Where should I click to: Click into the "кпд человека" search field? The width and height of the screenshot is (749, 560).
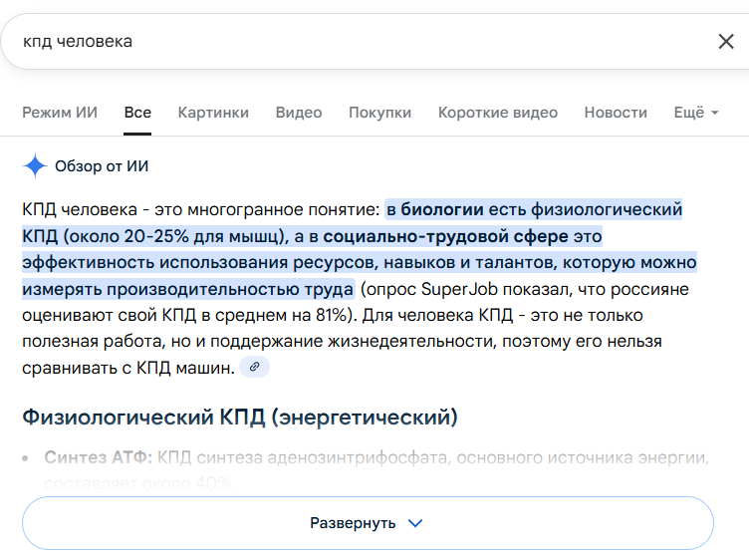[x=349, y=41]
